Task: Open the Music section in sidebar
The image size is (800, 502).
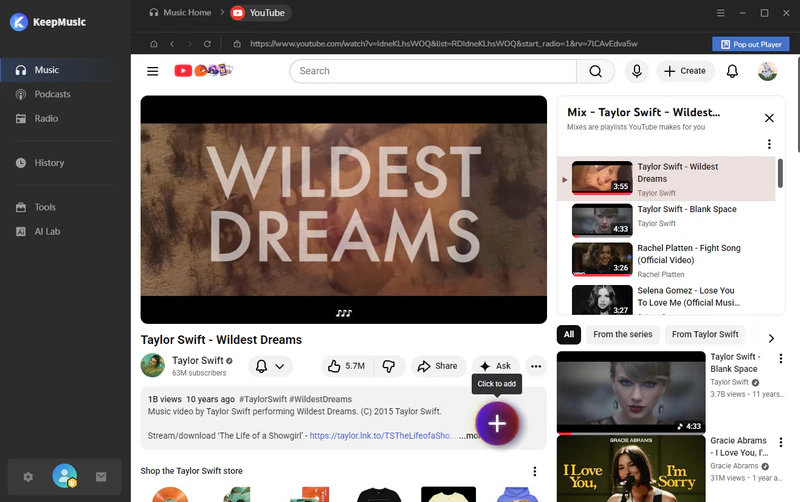Action: 65,70
